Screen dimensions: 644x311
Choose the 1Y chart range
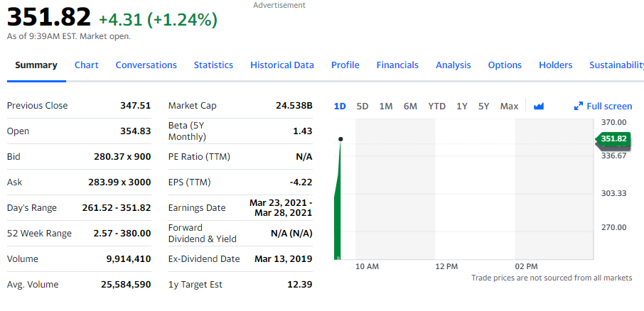pos(461,107)
